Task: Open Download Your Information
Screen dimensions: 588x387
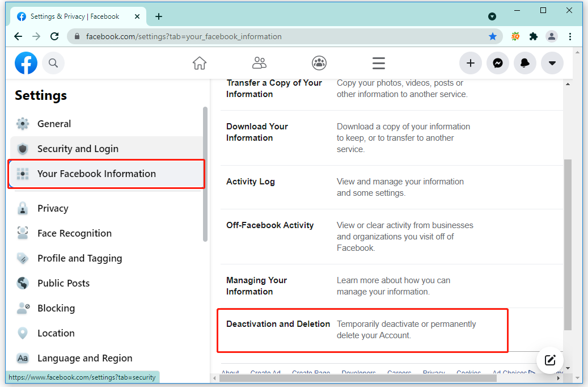Action: (x=391, y=138)
